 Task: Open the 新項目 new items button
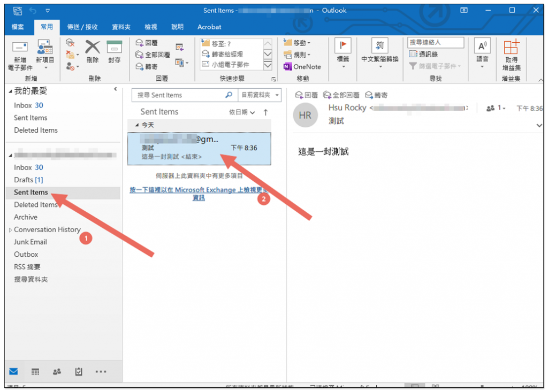(45, 54)
